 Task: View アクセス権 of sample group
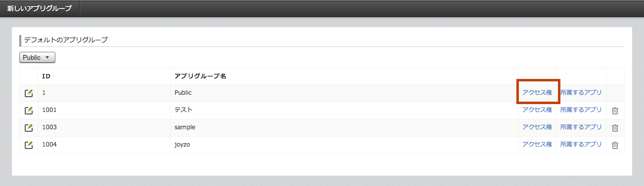537,127
